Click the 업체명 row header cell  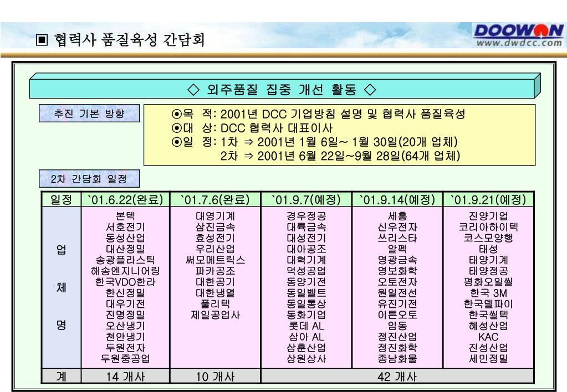coord(61,287)
